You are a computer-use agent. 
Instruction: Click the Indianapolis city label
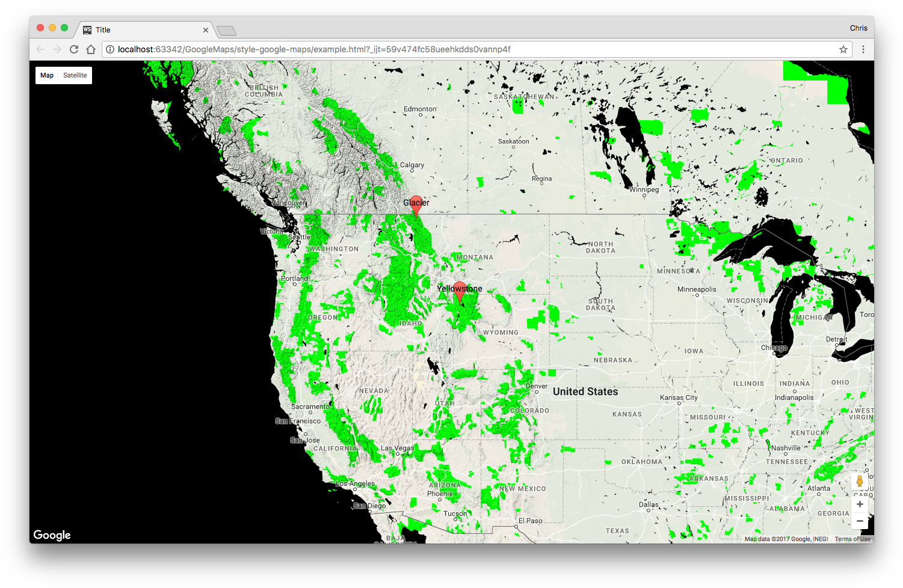(x=794, y=397)
